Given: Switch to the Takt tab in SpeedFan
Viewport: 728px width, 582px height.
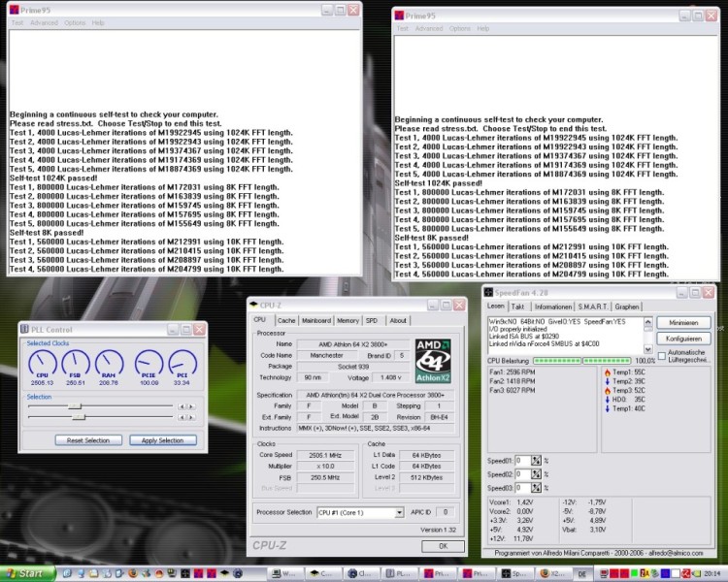Looking at the screenshot, I should [x=517, y=307].
